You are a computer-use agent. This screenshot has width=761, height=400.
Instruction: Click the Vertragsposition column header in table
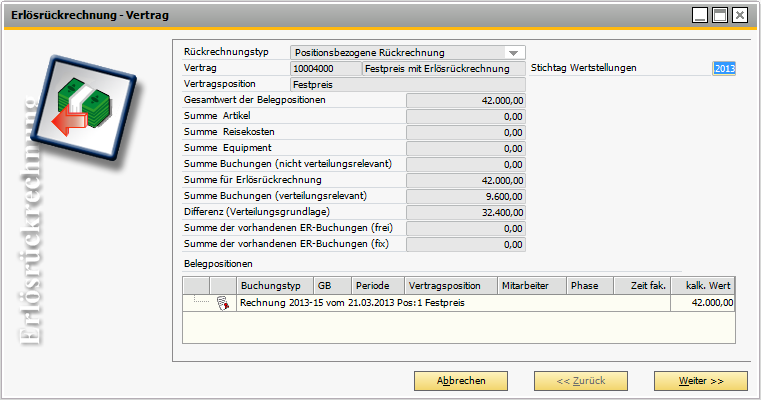tap(451, 286)
